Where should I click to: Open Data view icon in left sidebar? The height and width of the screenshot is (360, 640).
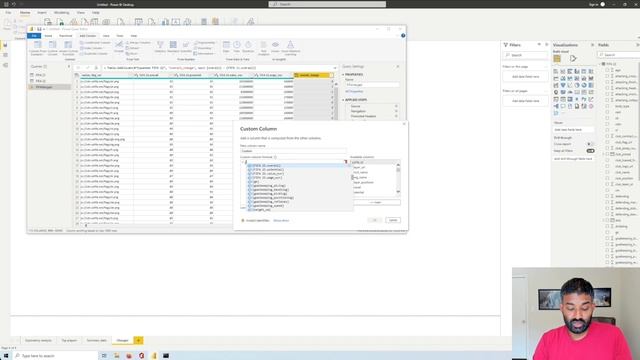click(5, 55)
